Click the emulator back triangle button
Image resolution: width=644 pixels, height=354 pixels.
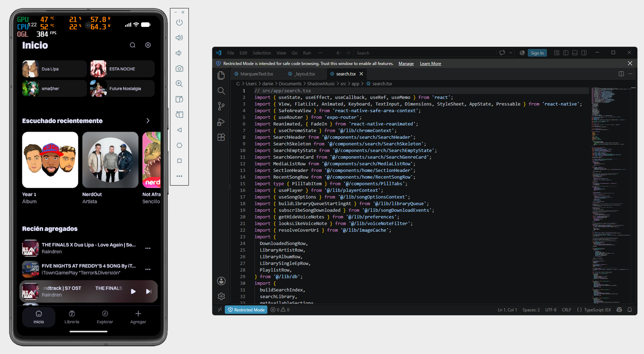pyautogui.click(x=179, y=130)
